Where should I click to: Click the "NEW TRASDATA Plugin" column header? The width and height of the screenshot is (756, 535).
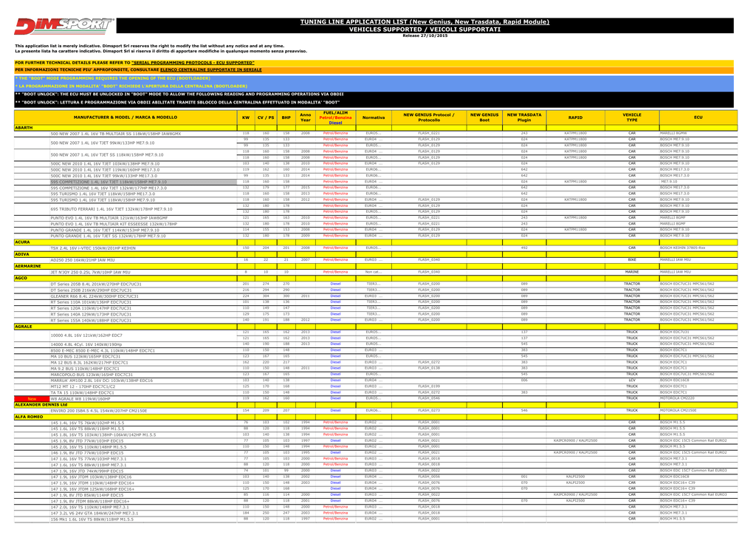pyautogui.click(x=524, y=117)
